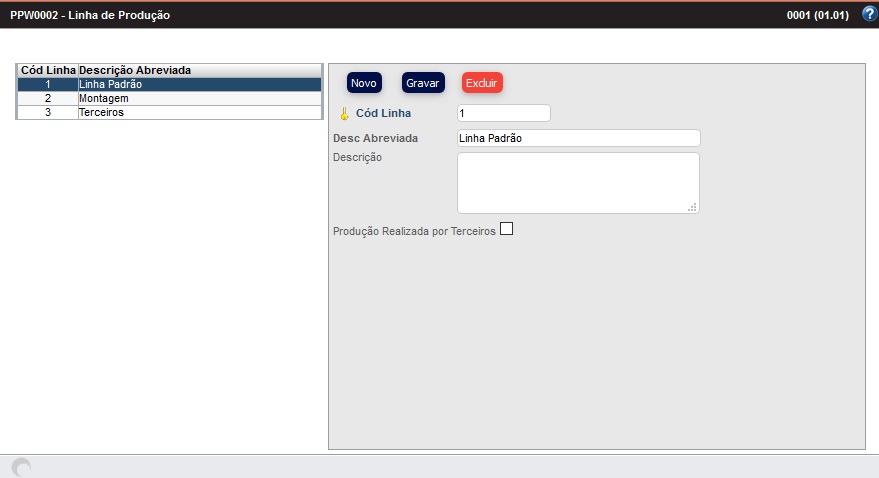Choose the Montagem row in the list

tap(198, 99)
